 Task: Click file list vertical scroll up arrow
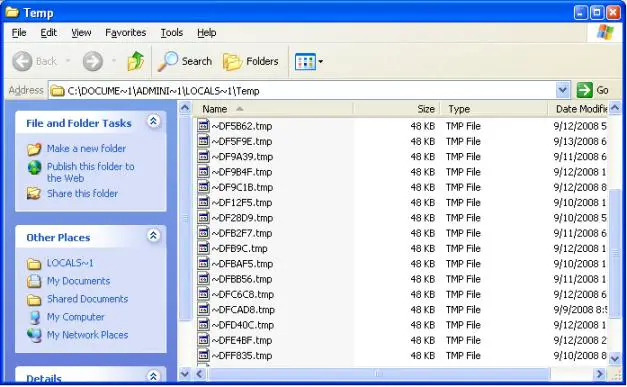coord(615,108)
